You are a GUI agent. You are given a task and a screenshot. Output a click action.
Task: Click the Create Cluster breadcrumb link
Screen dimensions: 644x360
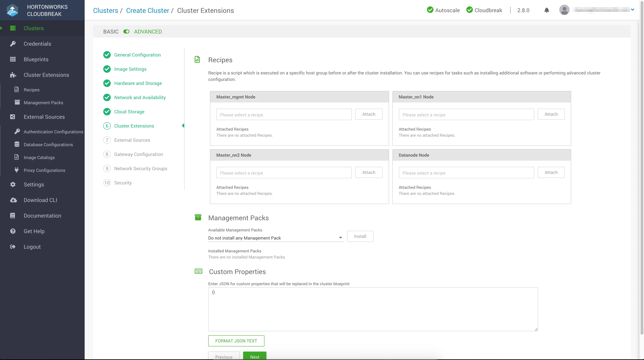coord(147,10)
